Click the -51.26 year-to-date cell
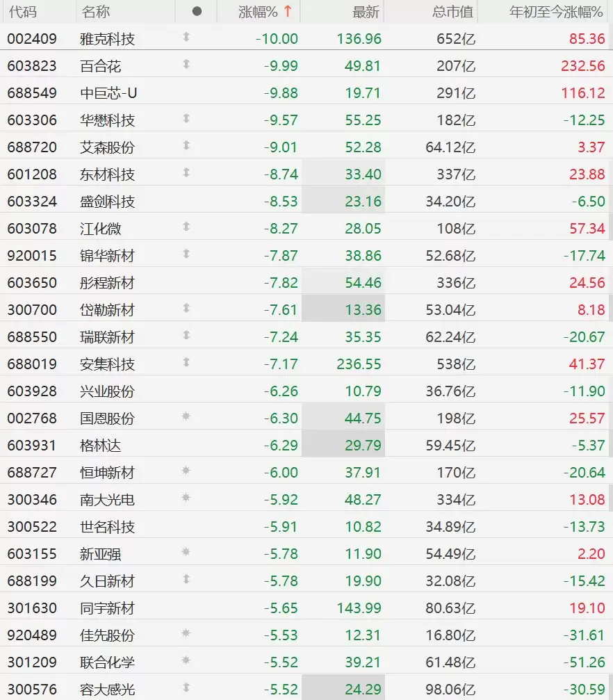Image resolution: width=613 pixels, height=700 pixels. pos(584,662)
